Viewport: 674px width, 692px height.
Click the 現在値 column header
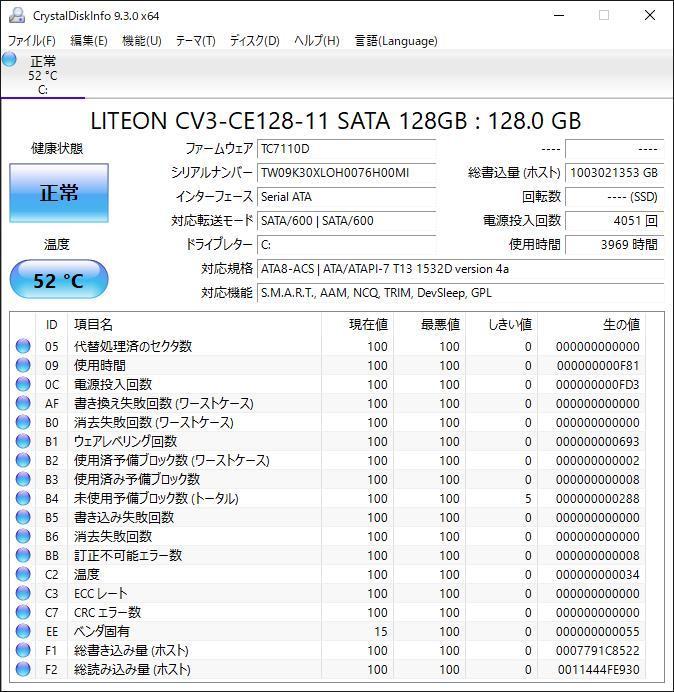coord(358,325)
